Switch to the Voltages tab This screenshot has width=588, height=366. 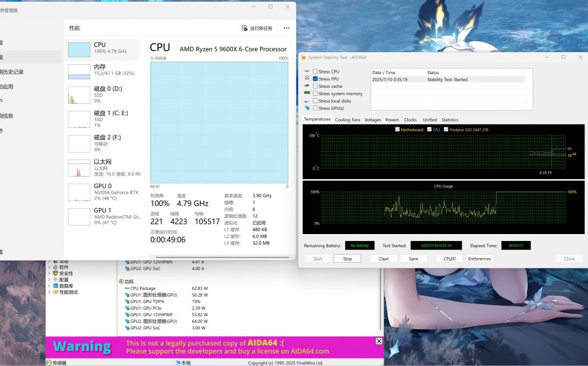pos(372,119)
